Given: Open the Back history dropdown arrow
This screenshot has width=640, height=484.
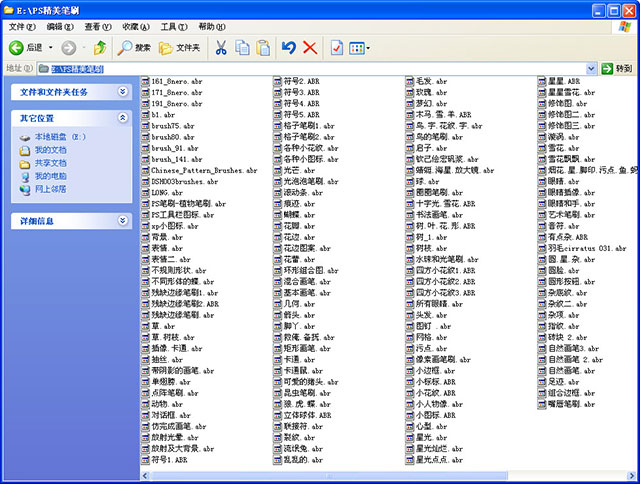Looking at the screenshot, I should coord(51,48).
